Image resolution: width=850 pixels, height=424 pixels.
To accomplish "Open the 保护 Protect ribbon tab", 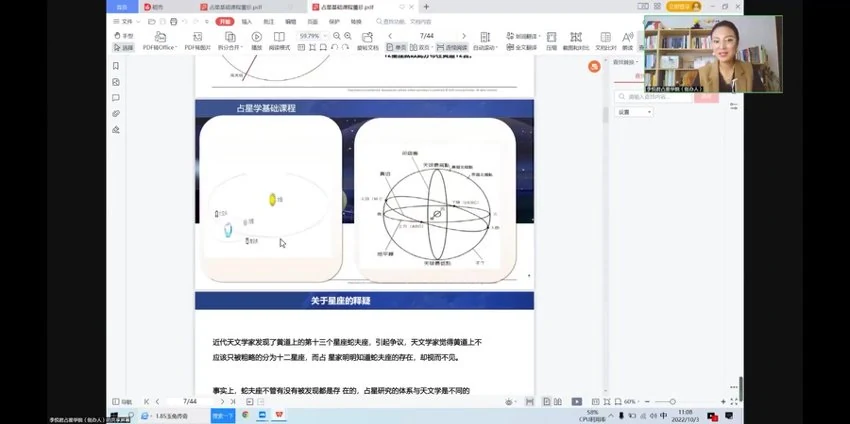I will (x=334, y=22).
